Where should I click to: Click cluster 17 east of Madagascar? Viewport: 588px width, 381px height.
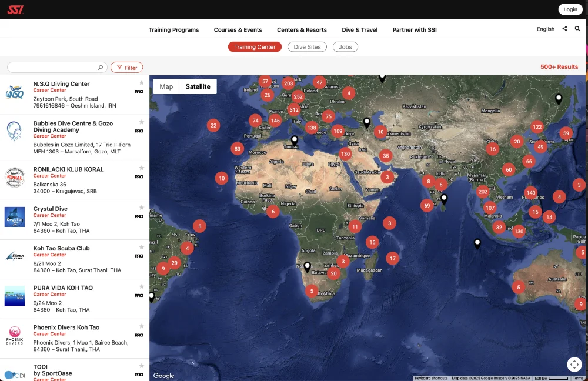393,258
